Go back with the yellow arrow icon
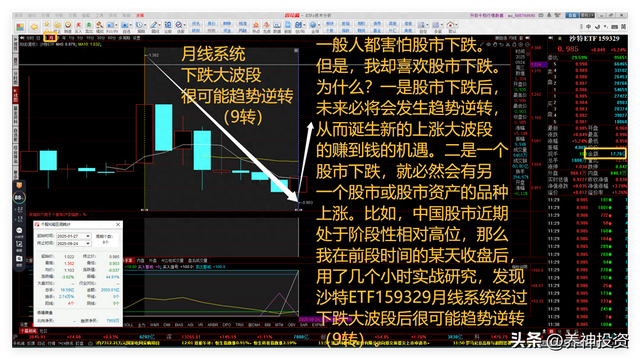 coord(34,27)
